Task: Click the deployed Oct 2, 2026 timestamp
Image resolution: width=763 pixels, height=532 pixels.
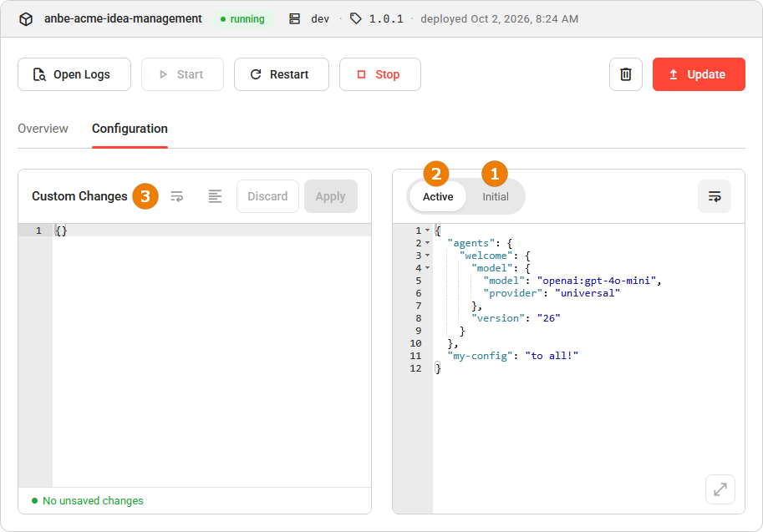Action: (x=499, y=19)
